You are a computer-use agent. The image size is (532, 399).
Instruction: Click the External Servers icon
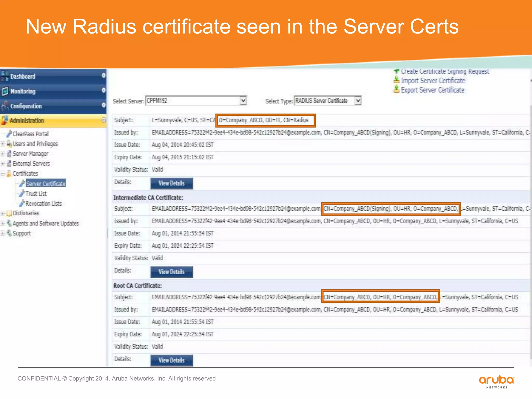[9, 163]
